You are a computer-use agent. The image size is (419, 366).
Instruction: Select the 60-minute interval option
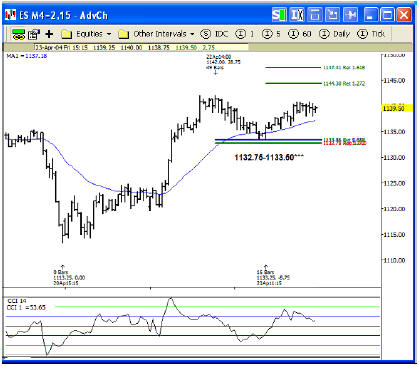coord(299,34)
